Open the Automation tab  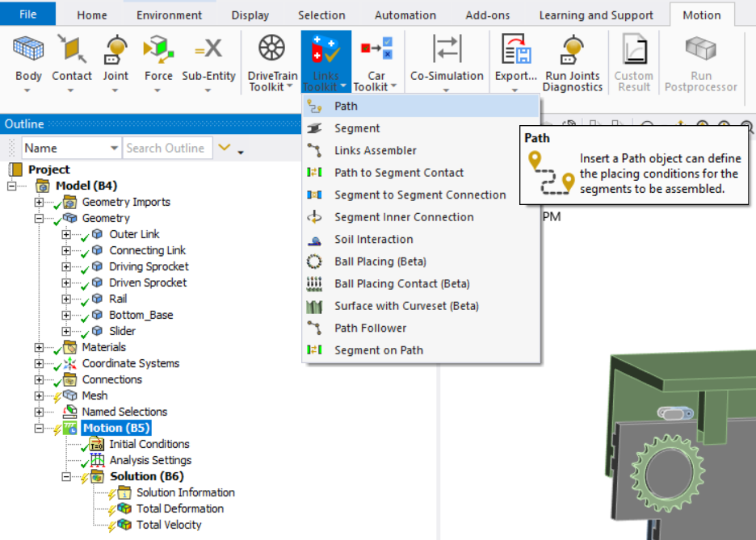coord(405,15)
